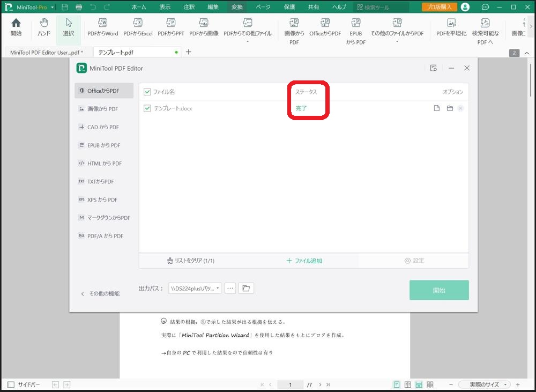Viewport: 536px width, 392px height.
Task: Open PDFからPPT conversion
Action: [170, 27]
